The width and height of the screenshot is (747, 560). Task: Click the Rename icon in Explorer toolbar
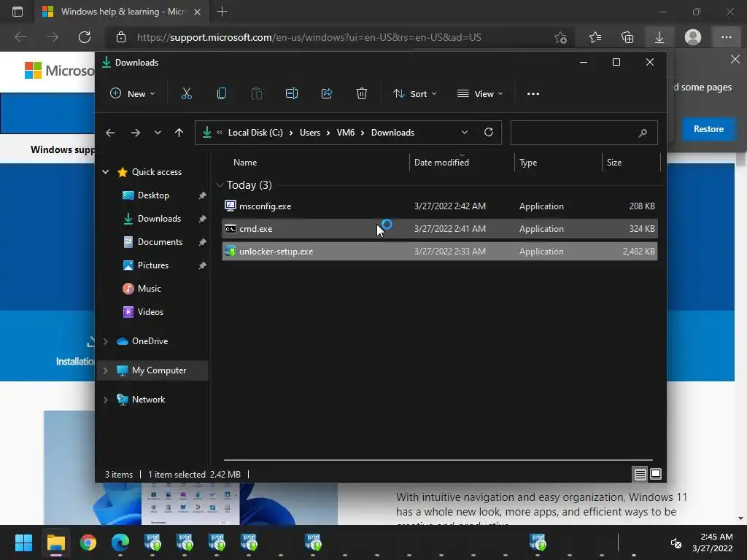[292, 94]
